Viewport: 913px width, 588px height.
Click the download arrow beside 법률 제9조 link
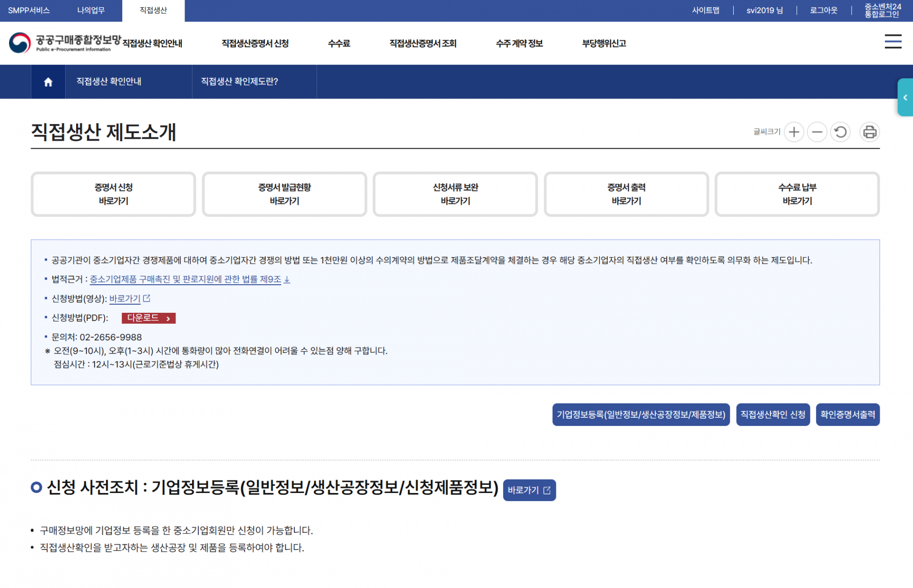click(x=287, y=280)
